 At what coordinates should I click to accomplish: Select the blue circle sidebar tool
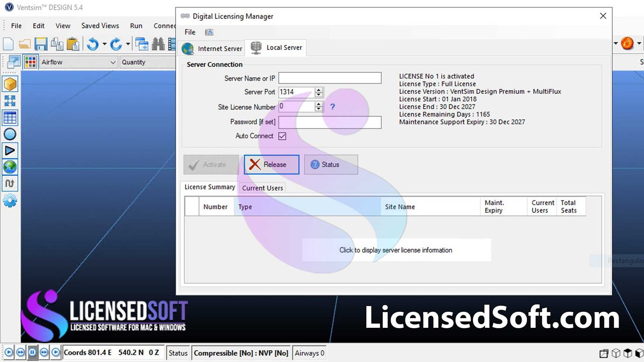point(10,134)
